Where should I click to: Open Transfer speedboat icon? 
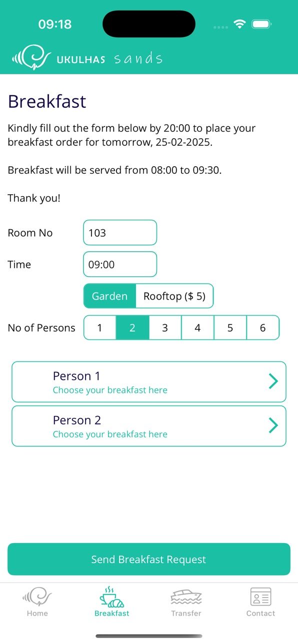click(186, 597)
